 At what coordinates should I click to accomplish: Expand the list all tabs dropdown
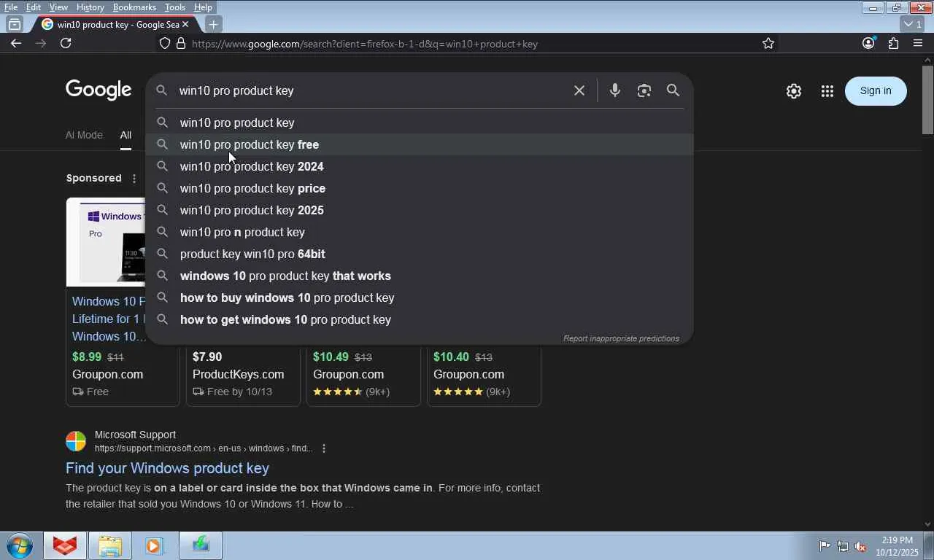[913, 24]
